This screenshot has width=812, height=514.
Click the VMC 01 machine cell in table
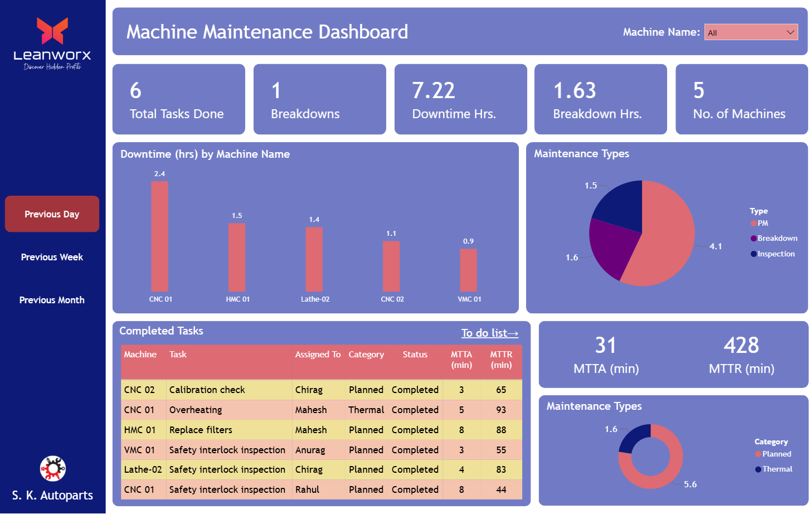tap(144, 450)
